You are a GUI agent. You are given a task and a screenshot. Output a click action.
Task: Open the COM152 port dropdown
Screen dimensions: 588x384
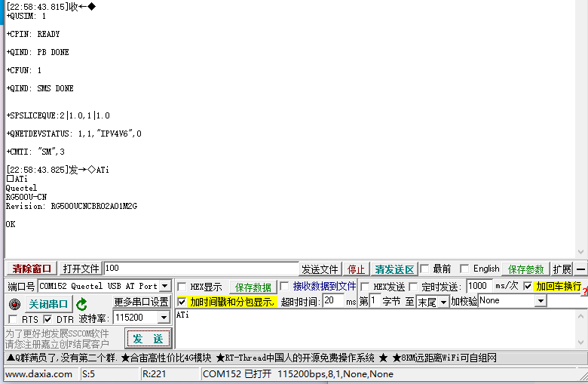(164, 286)
